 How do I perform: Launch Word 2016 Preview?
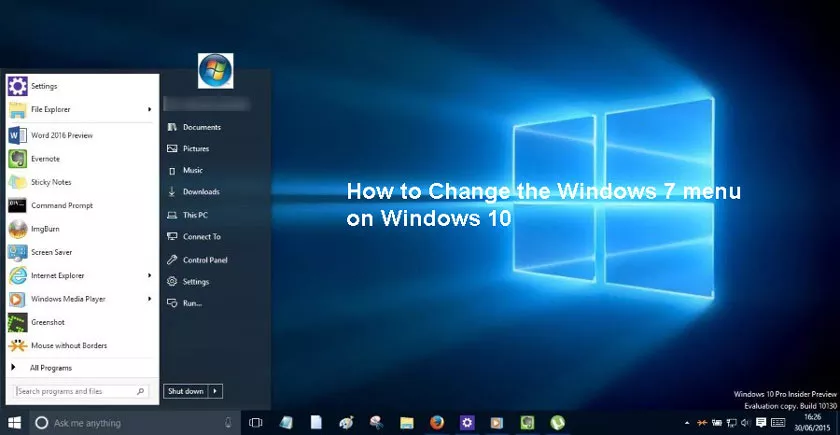point(82,136)
